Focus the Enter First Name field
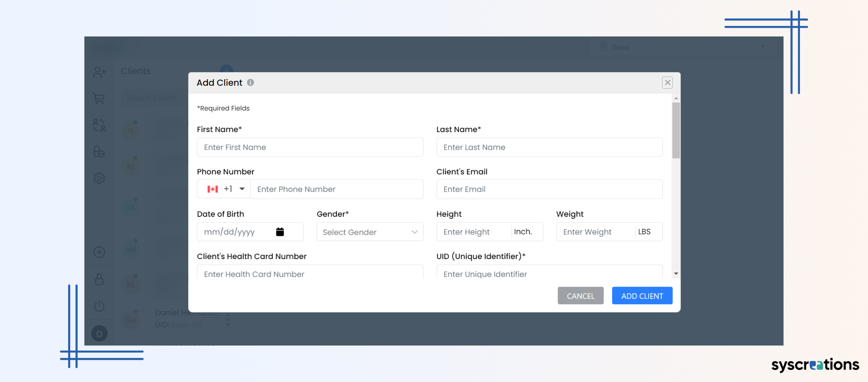This screenshot has height=382, width=868. [310, 147]
